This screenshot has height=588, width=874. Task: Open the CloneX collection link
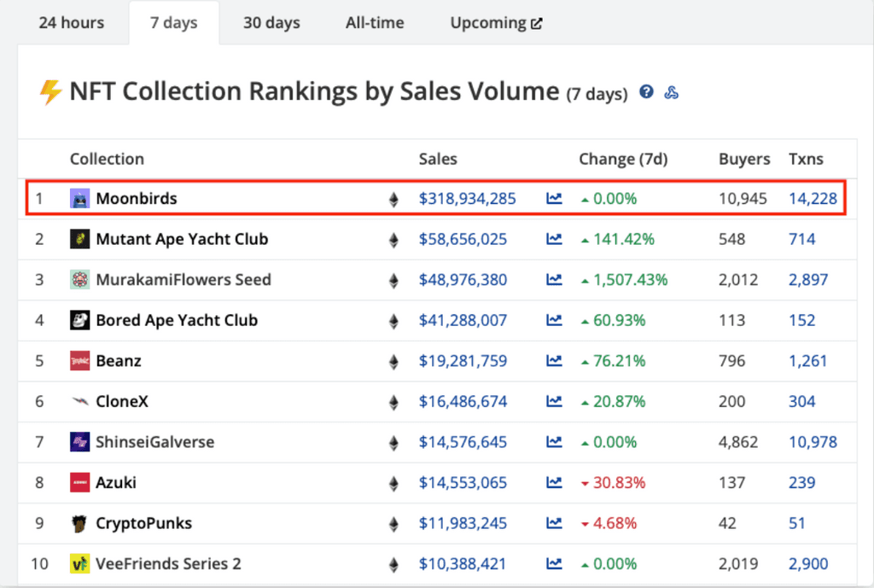click(x=122, y=401)
